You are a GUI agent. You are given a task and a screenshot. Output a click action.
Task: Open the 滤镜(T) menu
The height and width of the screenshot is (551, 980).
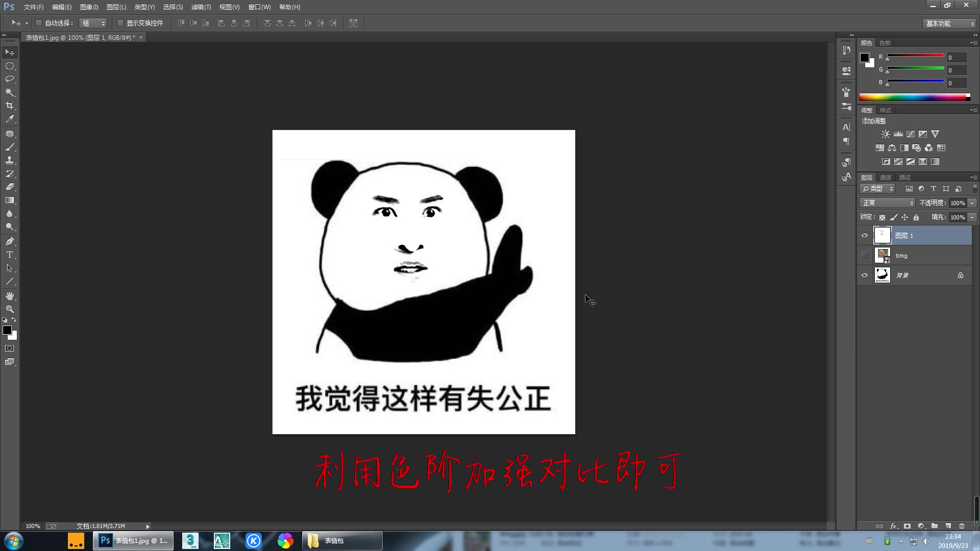201,7
